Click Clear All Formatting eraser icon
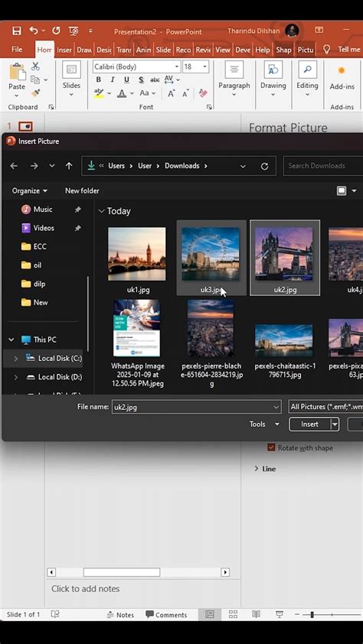 click(203, 93)
